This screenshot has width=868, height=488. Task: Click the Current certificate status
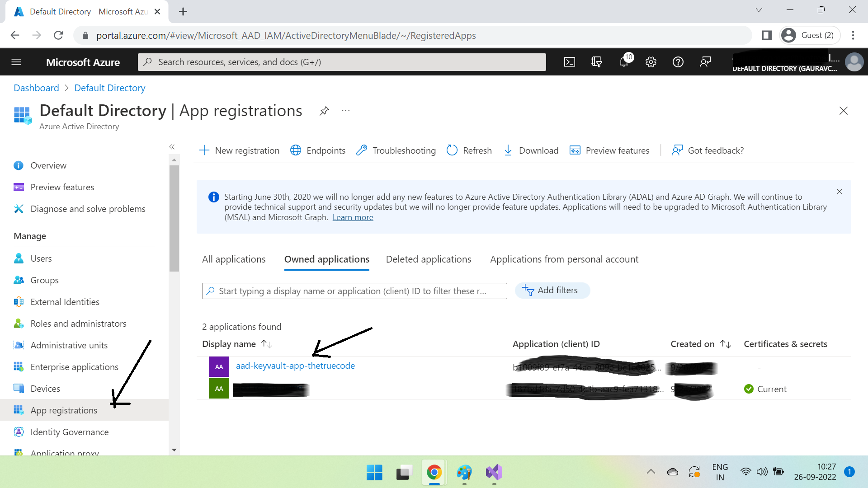coord(765,389)
